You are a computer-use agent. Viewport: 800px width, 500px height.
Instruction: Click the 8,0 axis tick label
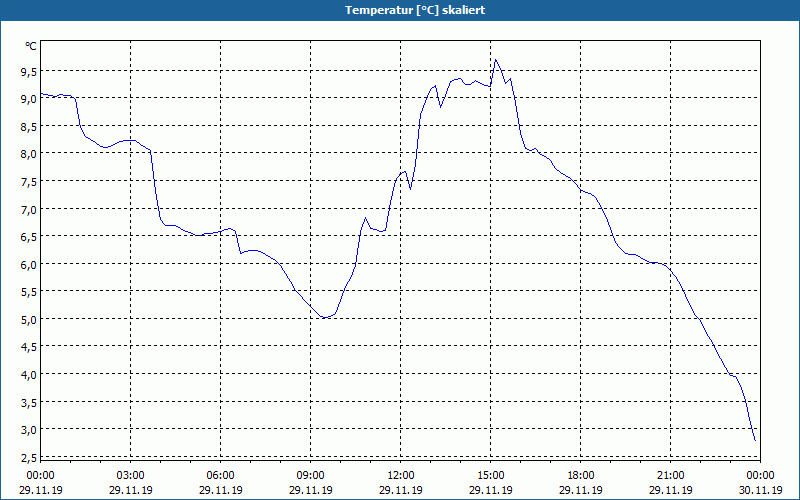pyautogui.click(x=29, y=154)
